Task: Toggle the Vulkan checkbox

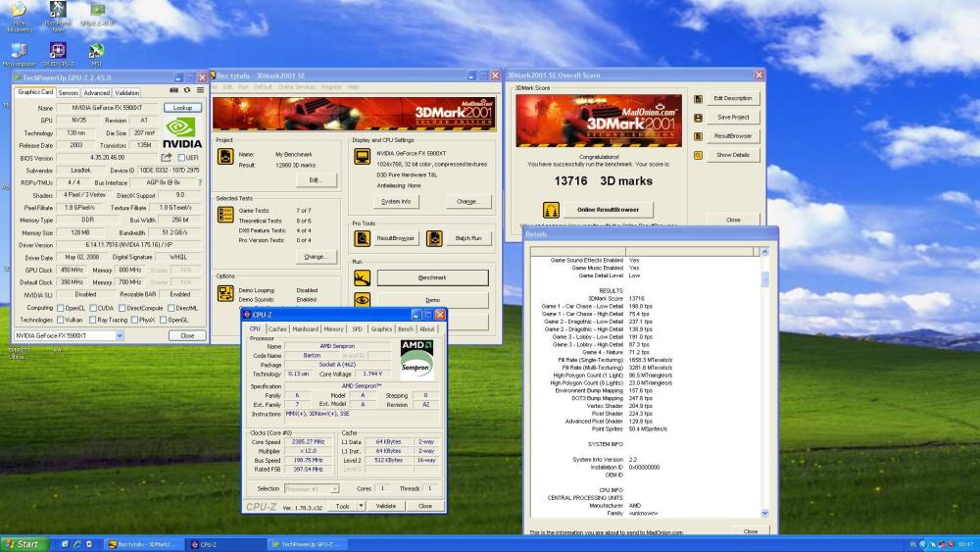Action: pyautogui.click(x=61, y=320)
